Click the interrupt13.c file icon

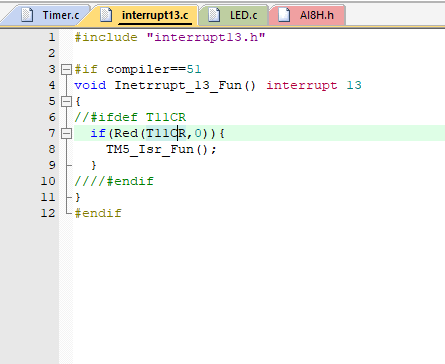pos(106,15)
